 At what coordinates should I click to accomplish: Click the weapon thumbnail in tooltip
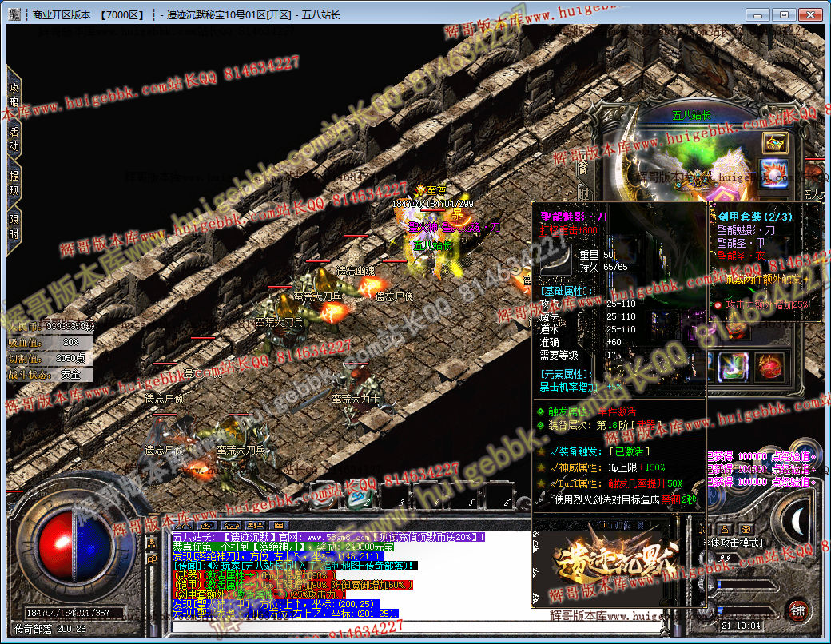pos(556,259)
